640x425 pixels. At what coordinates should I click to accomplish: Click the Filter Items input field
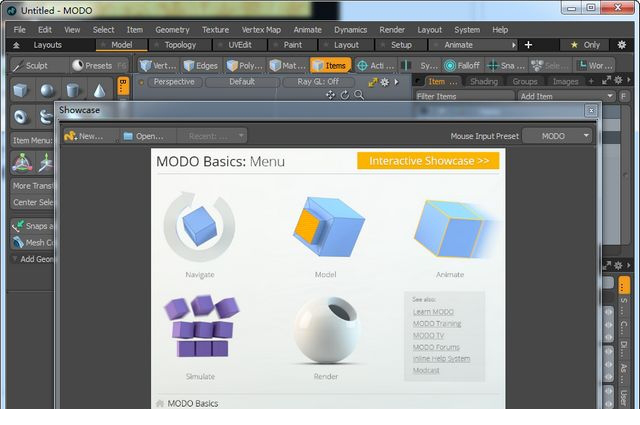[x=464, y=96]
